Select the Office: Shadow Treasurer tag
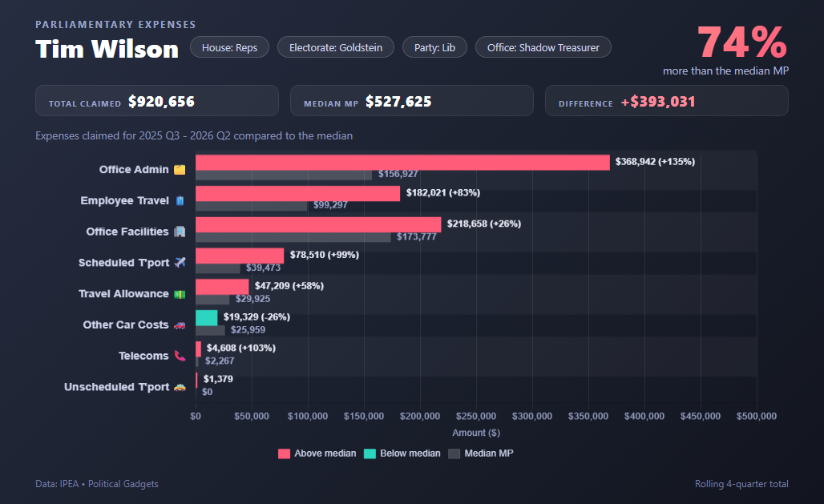 pos(543,47)
